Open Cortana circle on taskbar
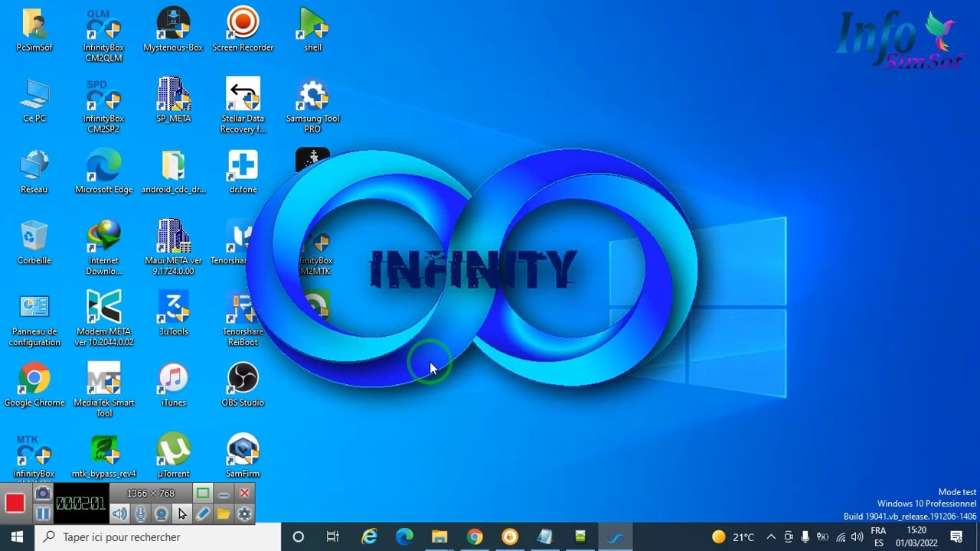This screenshot has width=980, height=551. 299,537
